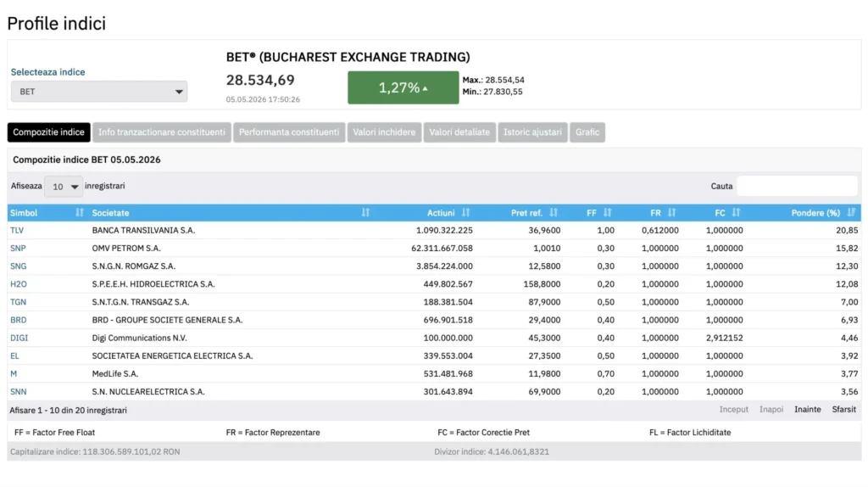Open the BRD symbol link
This screenshot has width=868, height=487.
tap(19, 320)
